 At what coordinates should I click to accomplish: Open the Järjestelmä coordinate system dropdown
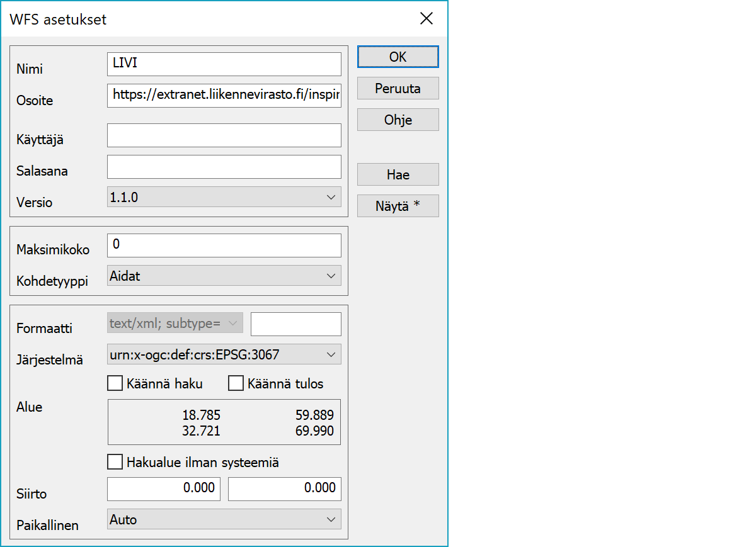224,354
